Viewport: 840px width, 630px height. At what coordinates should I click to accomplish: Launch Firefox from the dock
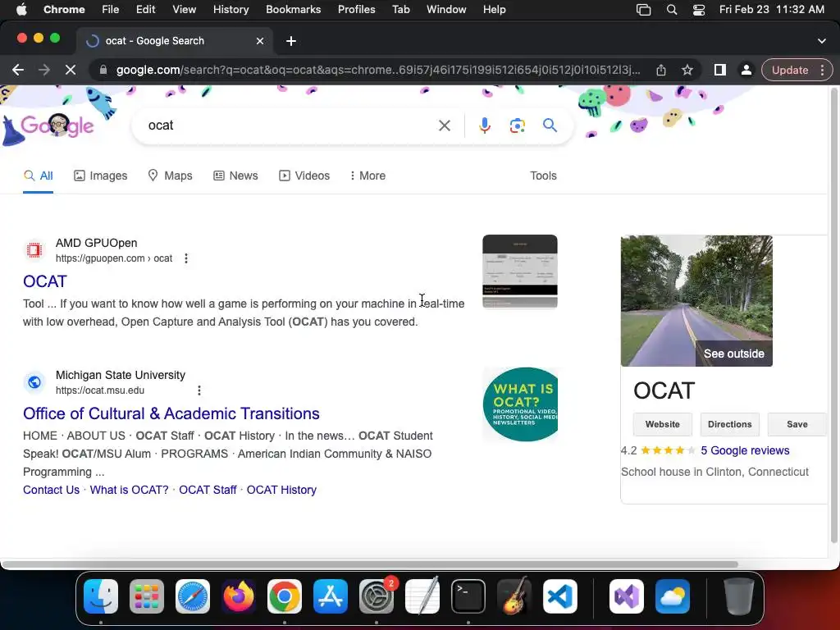point(239,596)
